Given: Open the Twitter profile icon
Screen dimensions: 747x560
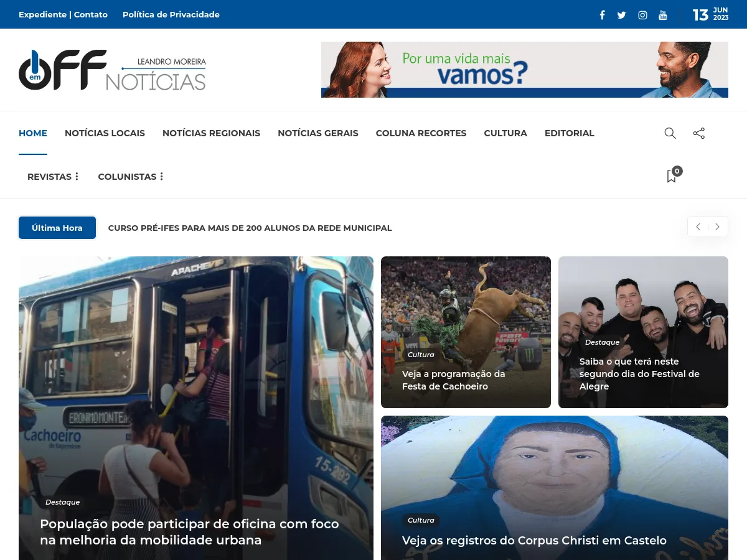Looking at the screenshot, I should [621, 15].
